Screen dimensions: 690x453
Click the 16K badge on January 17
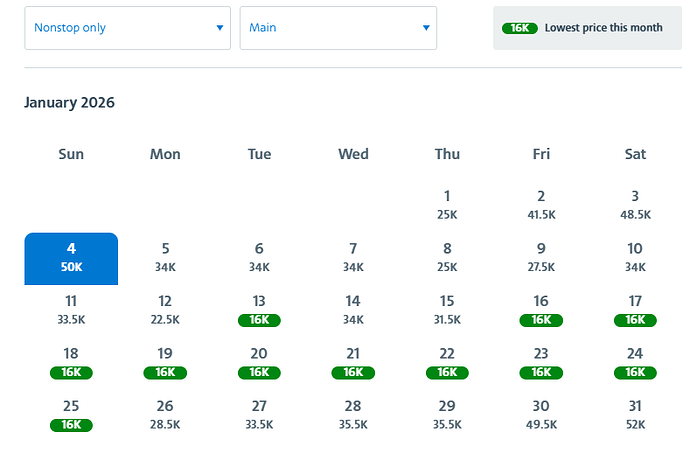click(635, 320)
